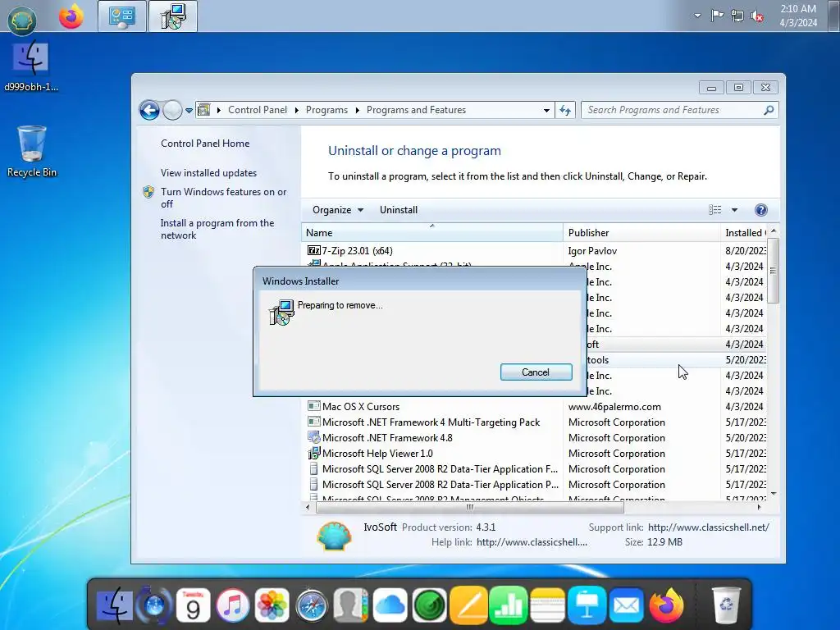Viewport: 840px width, 630px height.
Task: Open the Classic Shell start button
Action: 21,21
